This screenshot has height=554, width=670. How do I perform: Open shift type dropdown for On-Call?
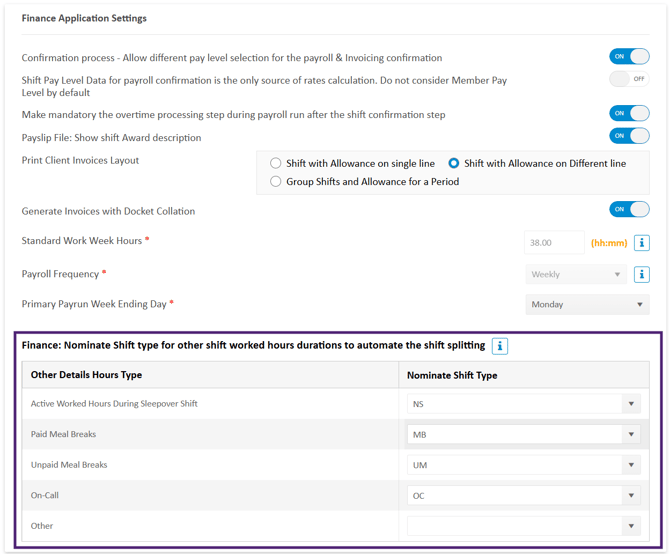tap(524, 495)
